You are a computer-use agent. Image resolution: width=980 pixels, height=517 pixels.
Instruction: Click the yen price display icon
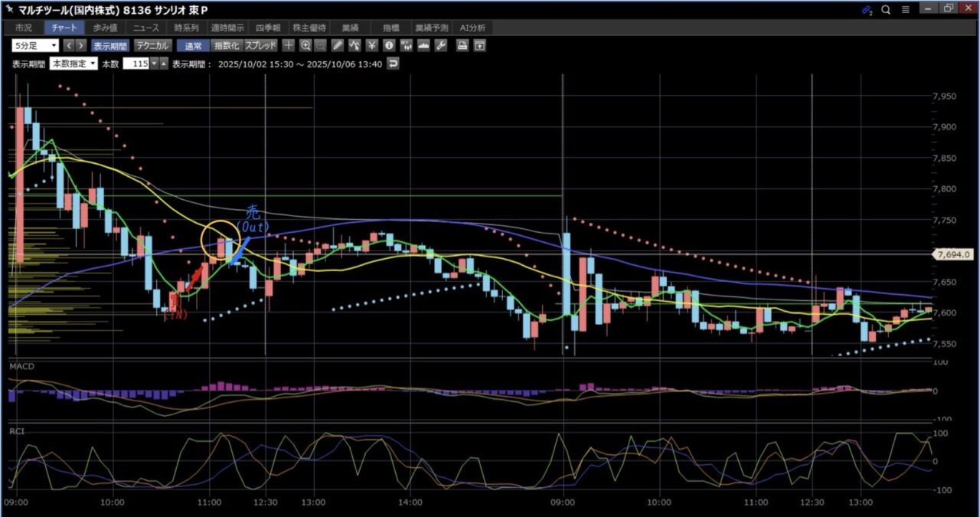(x=371, y=45)
